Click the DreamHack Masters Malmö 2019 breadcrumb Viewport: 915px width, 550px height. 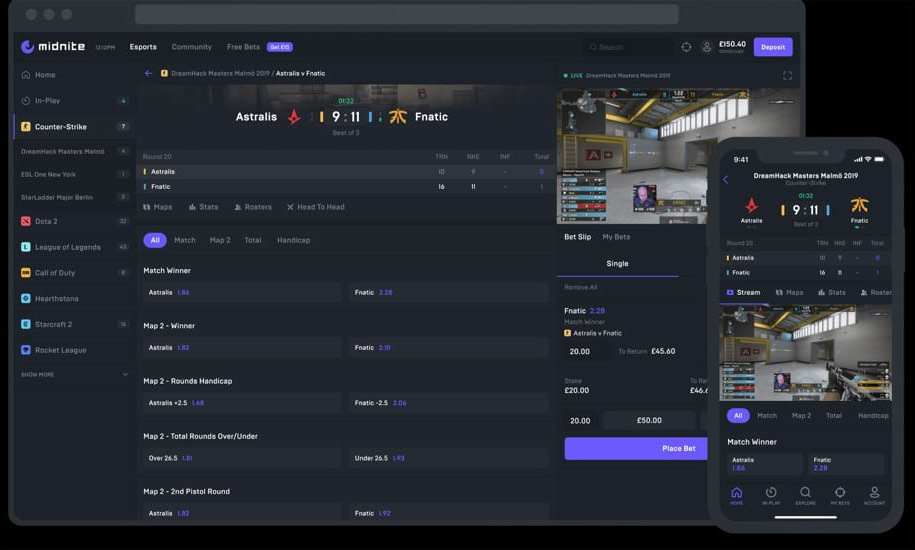(220, 73)
